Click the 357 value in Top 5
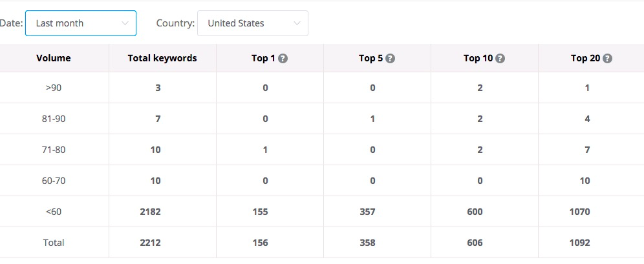The width and height of the screenshot is (644, 264). coord(368,212)
